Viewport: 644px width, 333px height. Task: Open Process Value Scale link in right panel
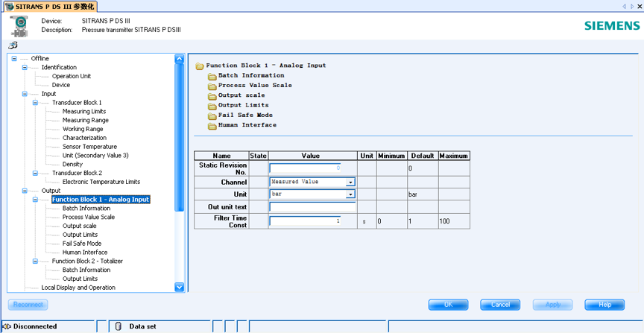255,86
